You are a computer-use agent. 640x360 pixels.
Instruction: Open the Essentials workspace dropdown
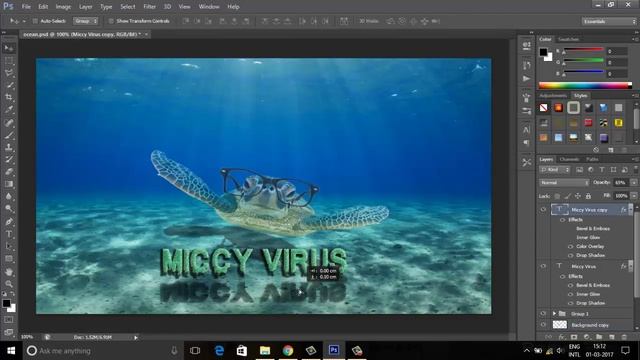[x=609, y=21]
